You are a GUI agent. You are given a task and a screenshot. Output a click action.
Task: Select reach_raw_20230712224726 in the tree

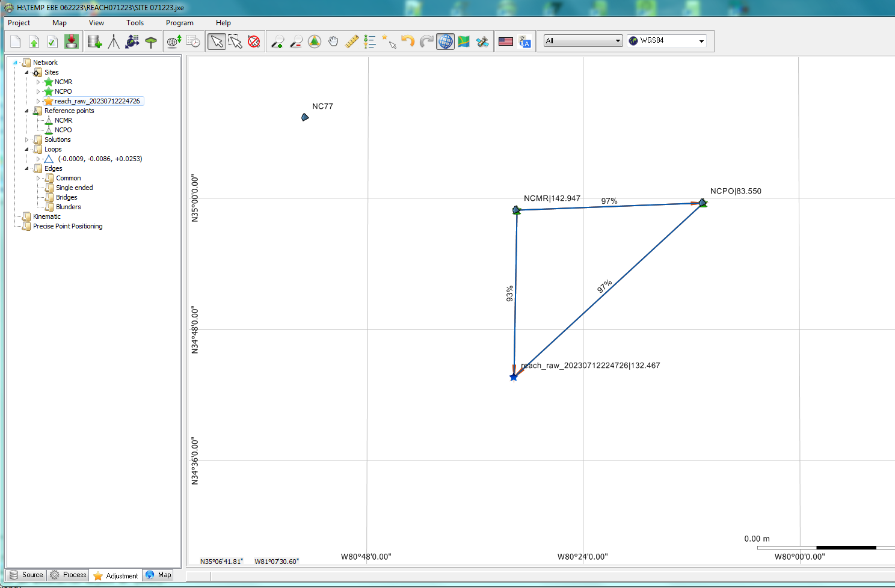tap(97, 101)
